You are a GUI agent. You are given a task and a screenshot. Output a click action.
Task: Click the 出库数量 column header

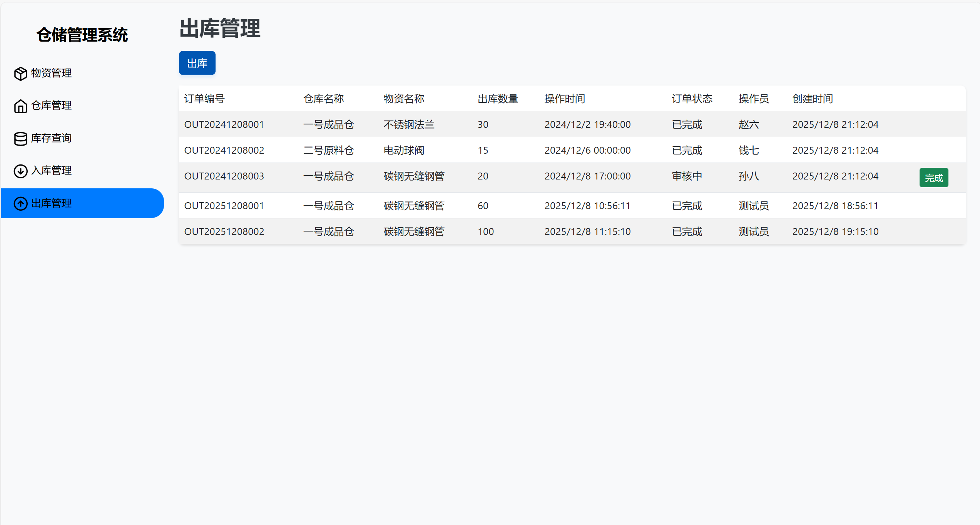click(x=497, y=99)
